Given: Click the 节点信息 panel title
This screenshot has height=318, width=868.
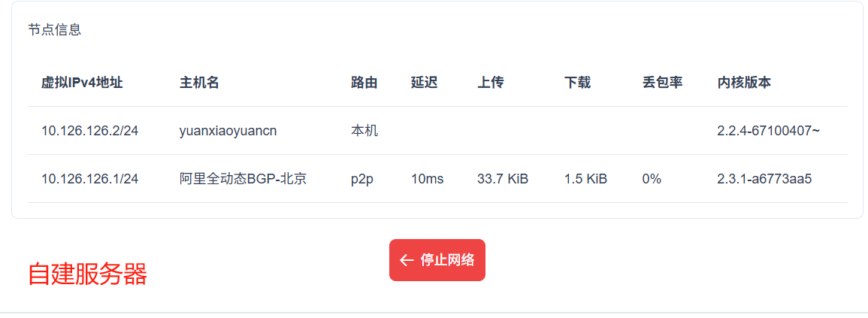Looking at the screenshot, I should (54, 30).
